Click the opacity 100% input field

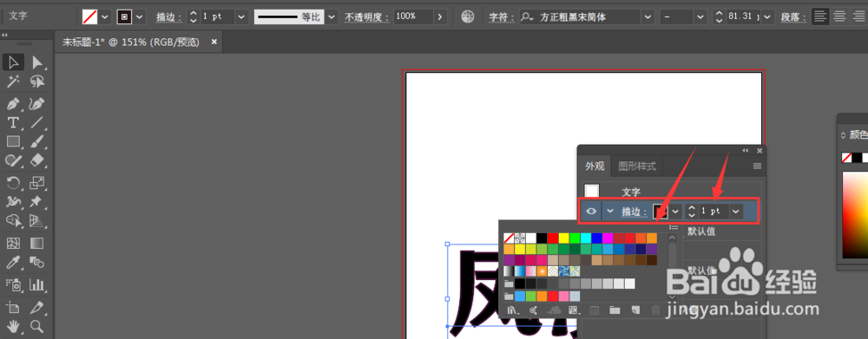pyautogui.click(x=413, y=17)
